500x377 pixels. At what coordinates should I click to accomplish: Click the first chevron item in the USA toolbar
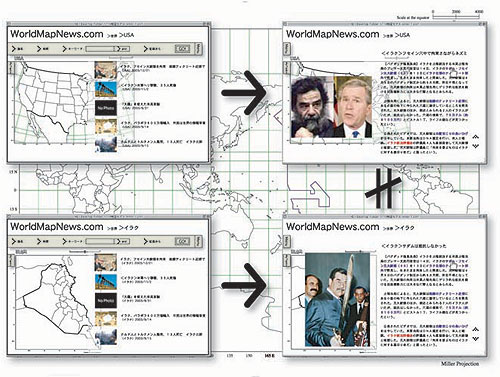(18, 49)
